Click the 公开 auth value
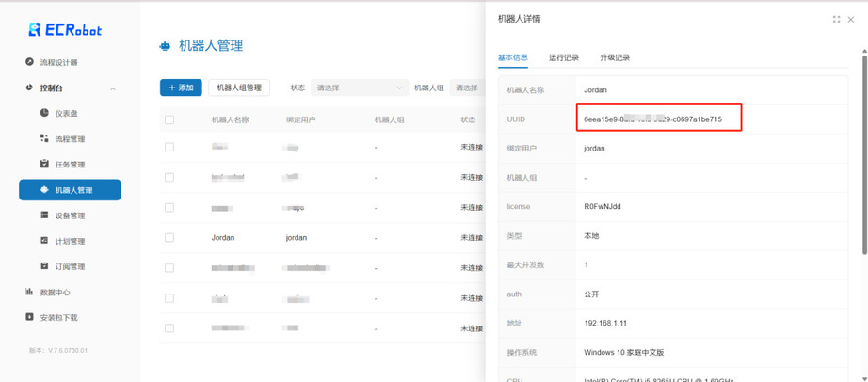Image resolution: width=868 pixels, height=382 pixels. (x=591, y=294)
